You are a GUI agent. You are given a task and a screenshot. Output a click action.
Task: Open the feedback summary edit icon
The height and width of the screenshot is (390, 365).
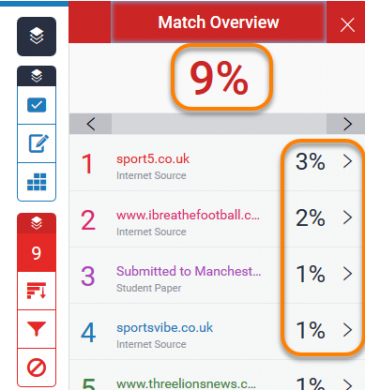pyautogui.click(x=36, y=144)
